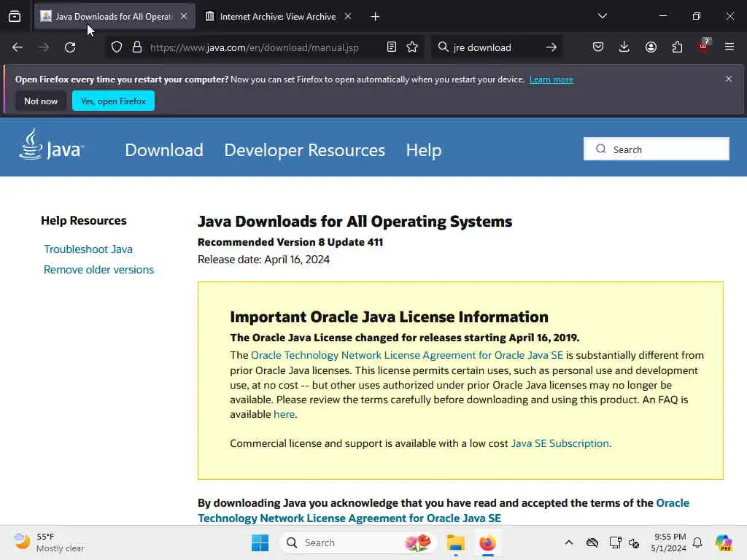Open tracking protection shield icon

click(x=117, y=47)
